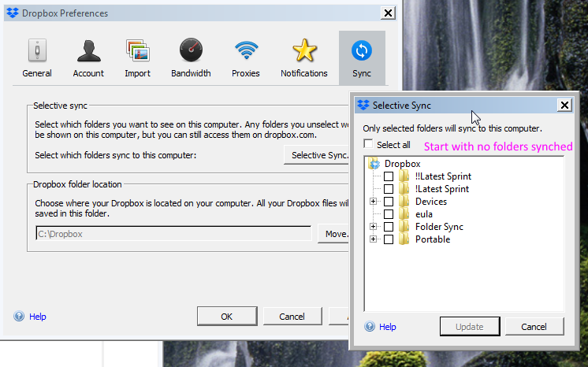Click OK in Dropbox Preferences

tap(227, 317)
